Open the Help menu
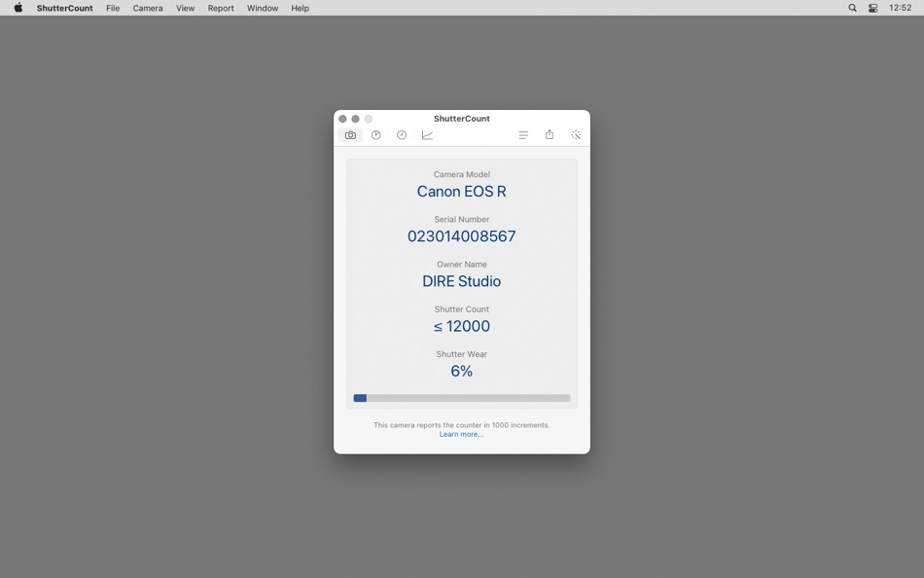This screenshot has width=924, height=578. click(x=300, y=8)
